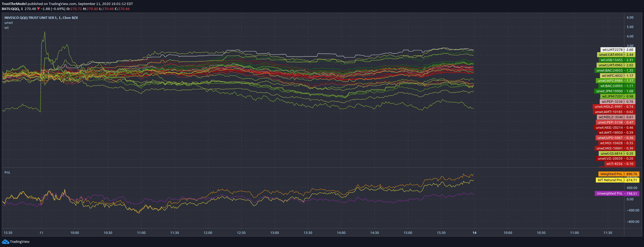Image resolution: width=644 pixels, height=247 pixels.
Task: Click the date 14 time axis marker
Action: point(474,233)
